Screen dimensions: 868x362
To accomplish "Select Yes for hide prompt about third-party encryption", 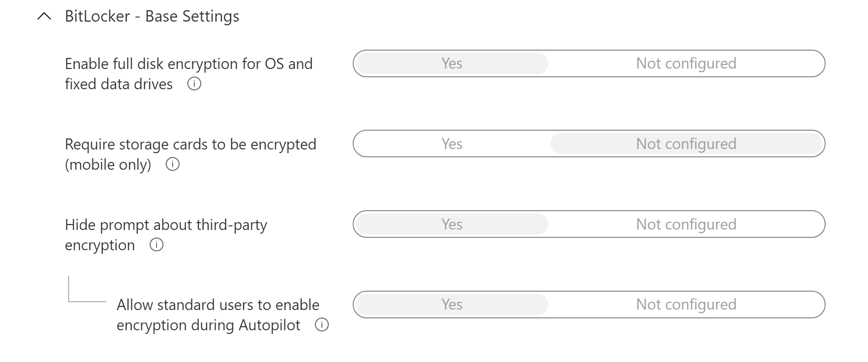I will tap(451, 224).
